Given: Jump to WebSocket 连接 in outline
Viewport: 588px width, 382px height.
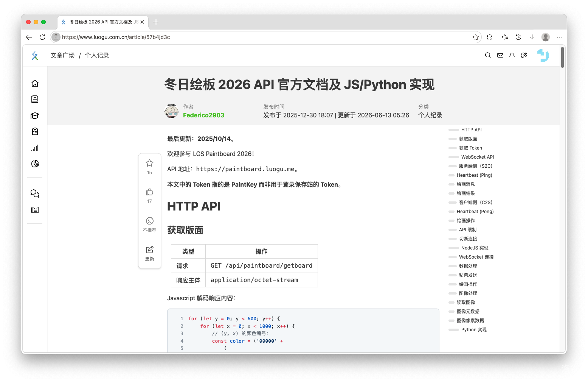Looking at the screenshot, I should pos(476,257).
